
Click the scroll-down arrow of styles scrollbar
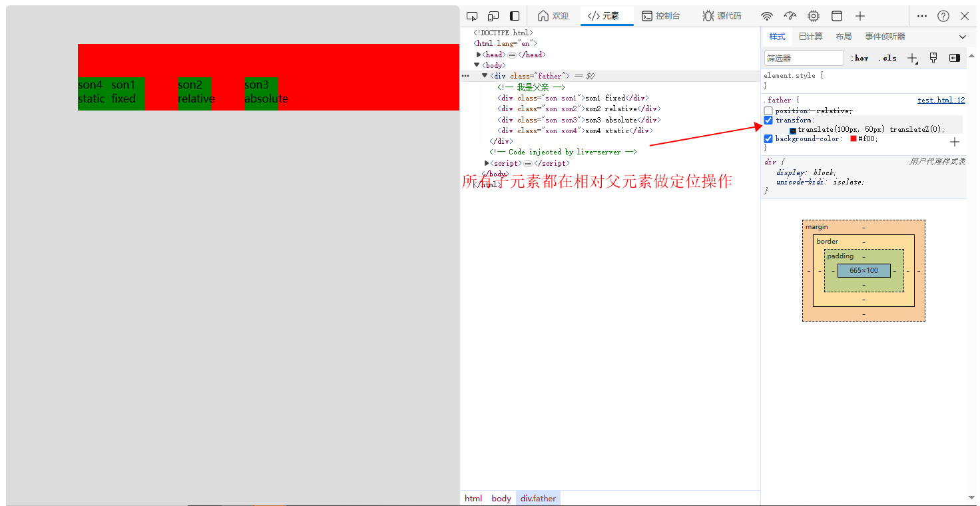point(973,498)
